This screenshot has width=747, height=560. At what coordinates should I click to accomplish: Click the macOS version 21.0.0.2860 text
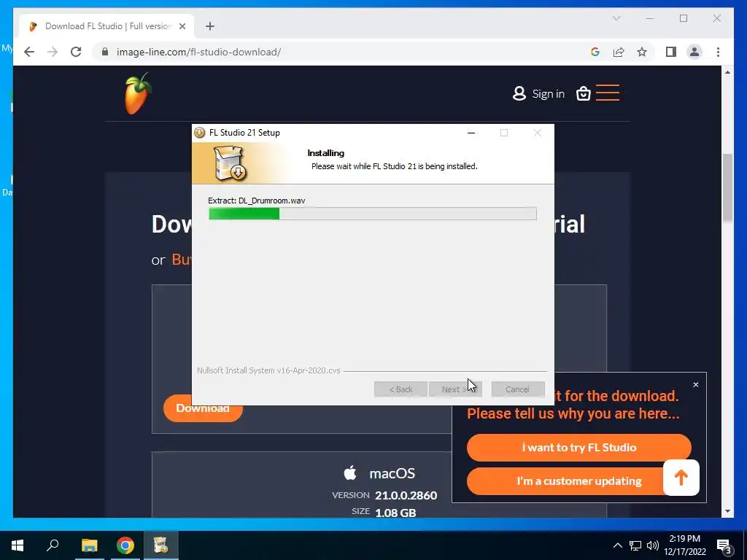coord(406,495)
